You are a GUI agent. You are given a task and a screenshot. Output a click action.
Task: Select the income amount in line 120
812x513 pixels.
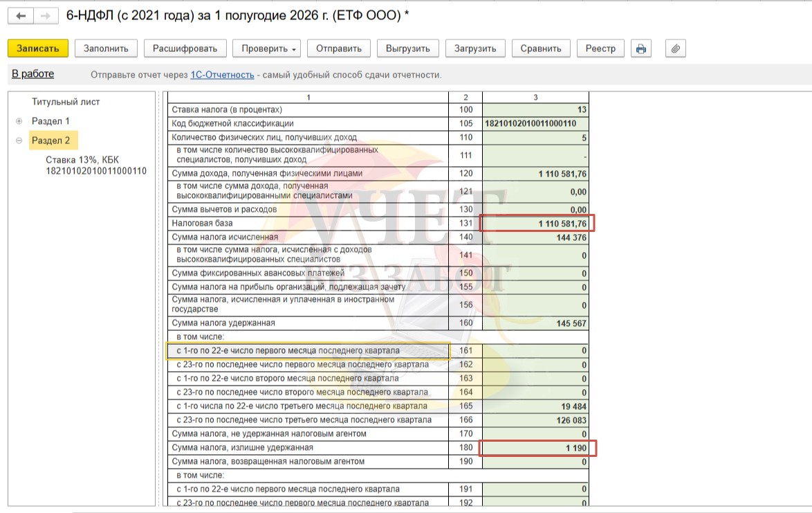[x=535, y=174]
